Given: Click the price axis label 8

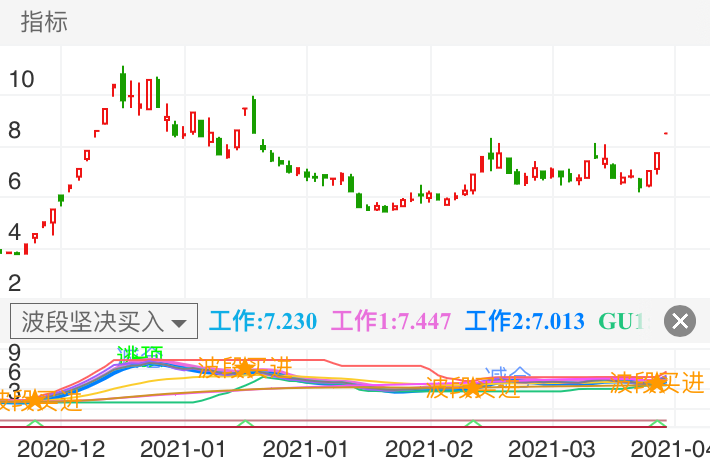Looking at the screenshot, I should click(x=15, y=130).
